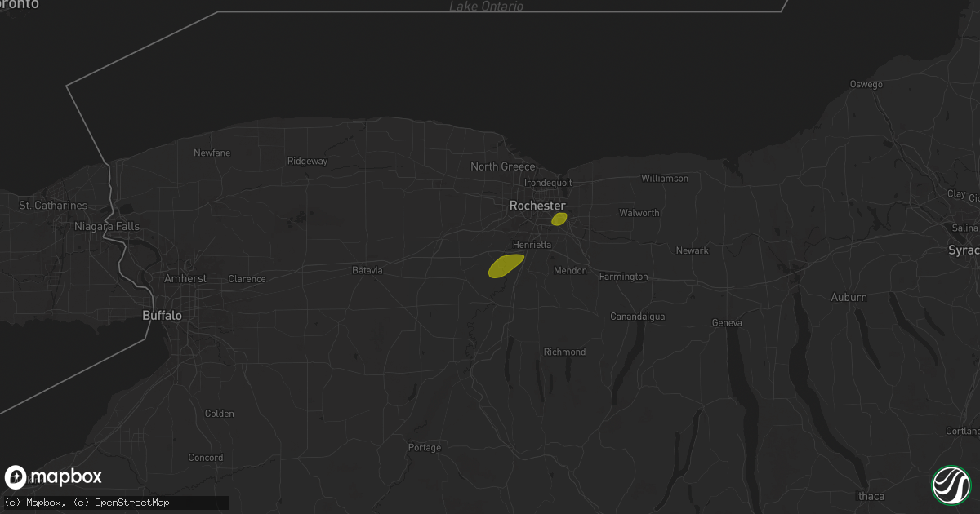Click the Henrietta town label
980x514 pixels.
pyautogui.click(x=532, y=245)
